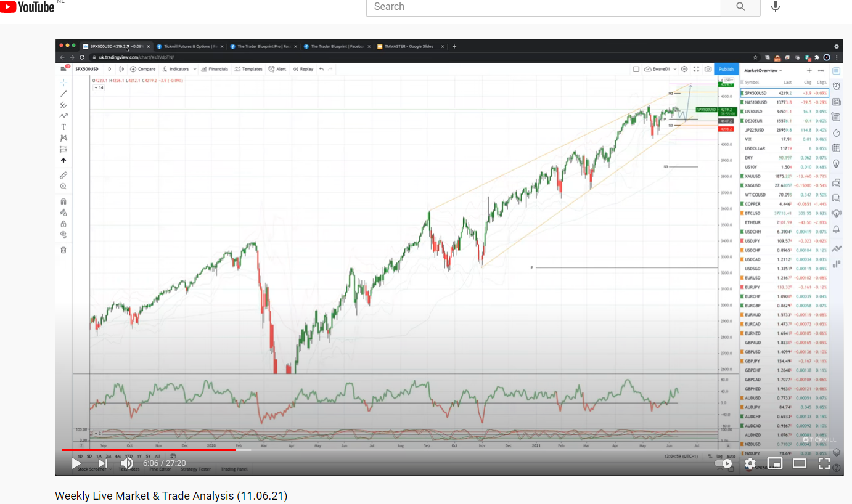Screen dimensions: 852x504
Task: Open the Financials menu
Action: 215,69
